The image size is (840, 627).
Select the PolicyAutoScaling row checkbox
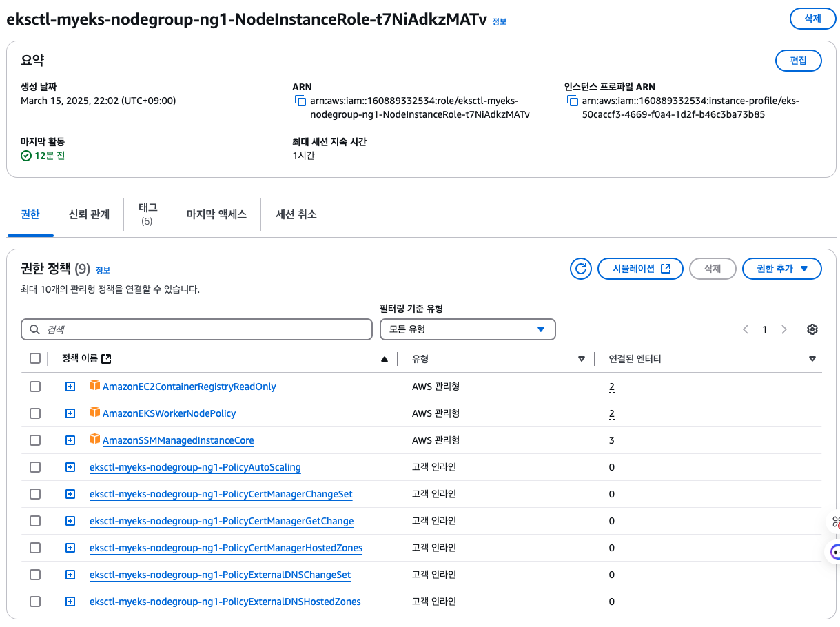click(x=35, y=467)
